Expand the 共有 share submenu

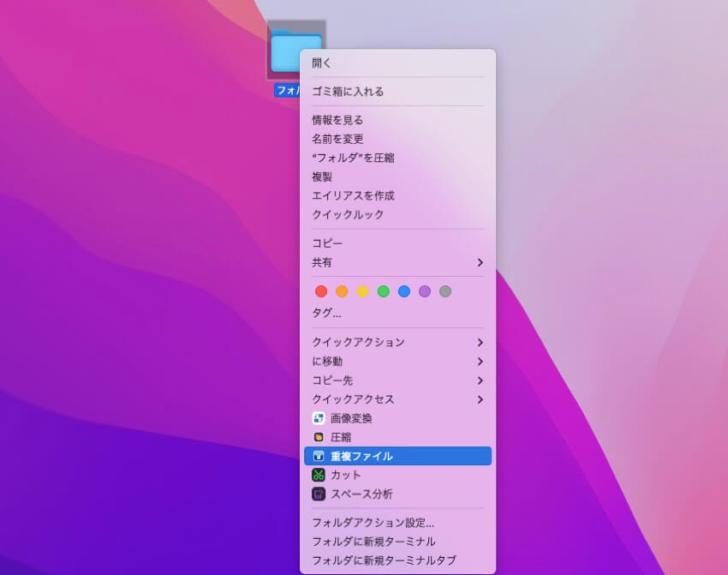480,262
